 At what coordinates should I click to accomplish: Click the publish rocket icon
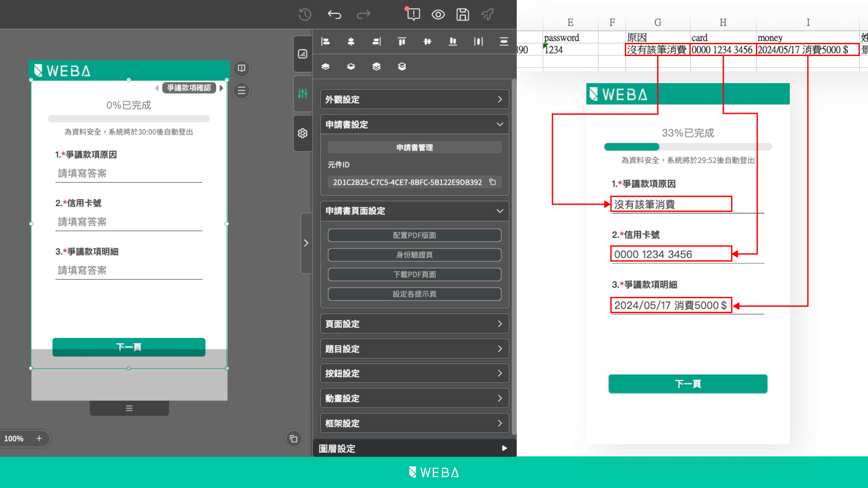(x=487, y=15)
